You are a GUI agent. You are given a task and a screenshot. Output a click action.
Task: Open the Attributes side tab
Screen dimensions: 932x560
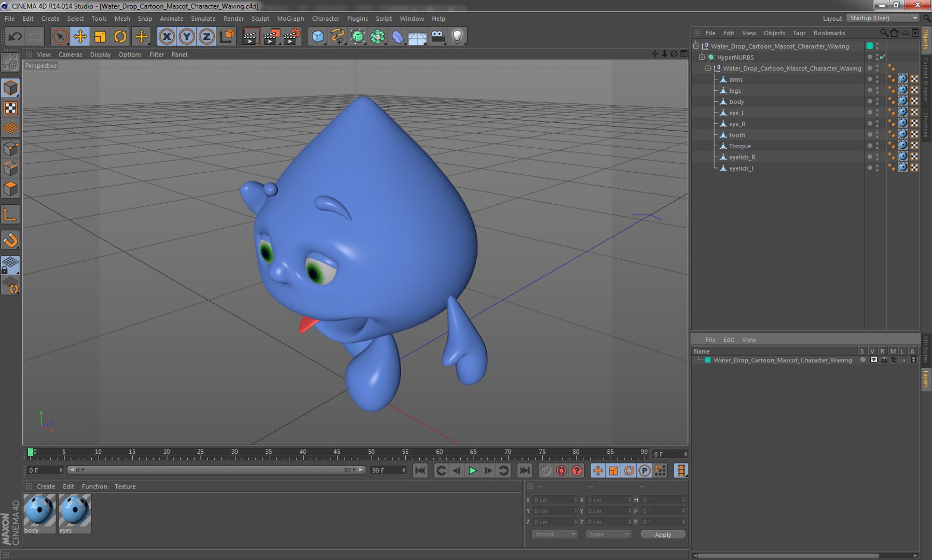click(x=926, y=348)
